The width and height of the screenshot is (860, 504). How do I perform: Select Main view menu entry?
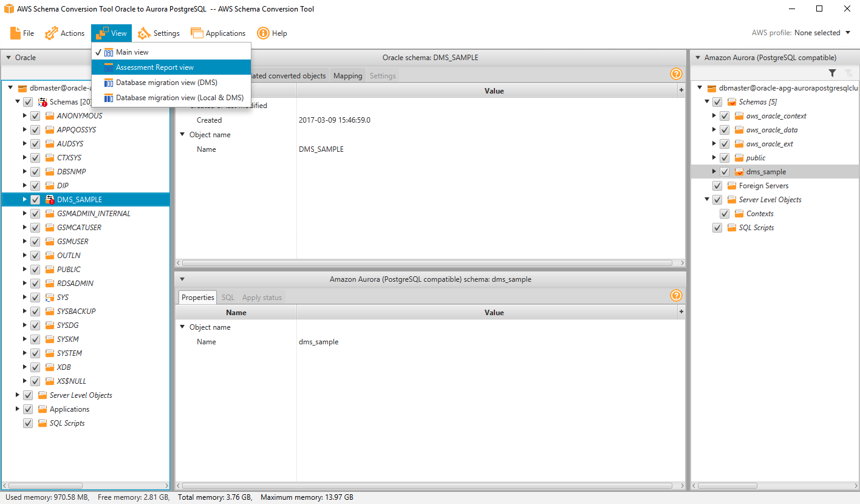(x=171, y=52)
